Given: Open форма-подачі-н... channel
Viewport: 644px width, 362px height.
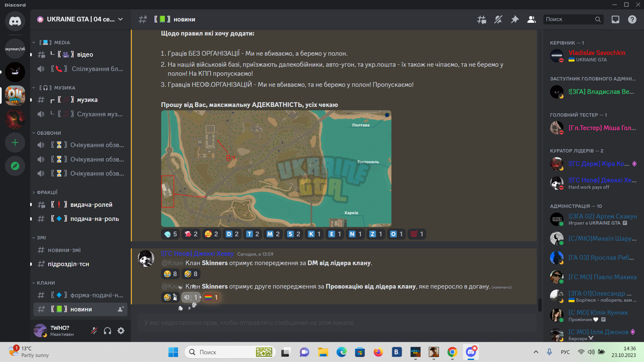Looking at the screenshot, I should pos(80,295).
